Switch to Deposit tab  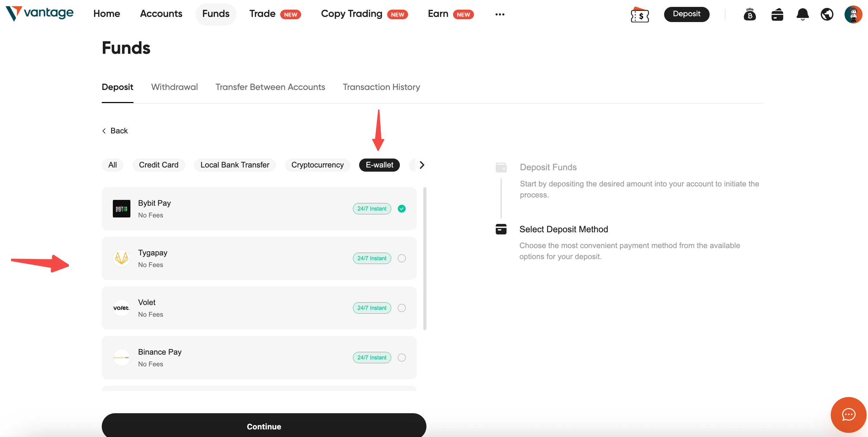[117, 87]
